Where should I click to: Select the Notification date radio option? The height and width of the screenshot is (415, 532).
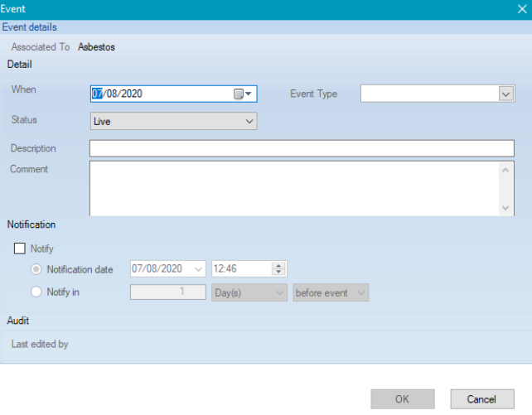36,269
